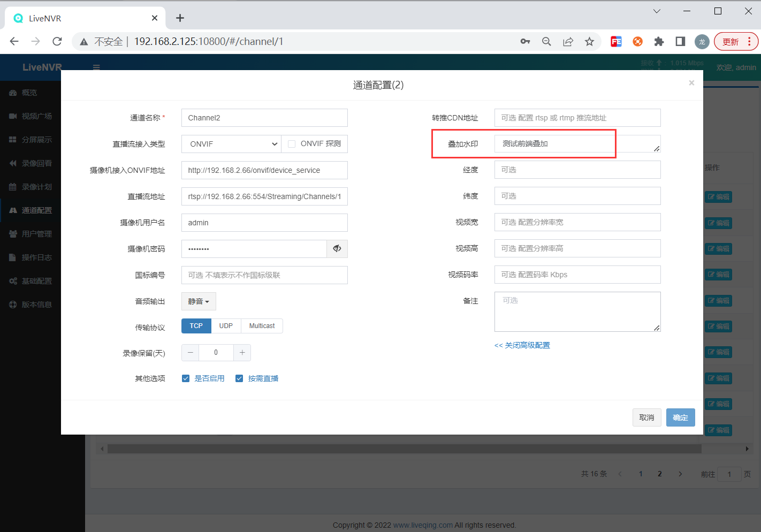Collapse advanced settings via 关闭高级配置 link
Screen dimensions: 761x532
pyautogui.click(x=522, y=345)
